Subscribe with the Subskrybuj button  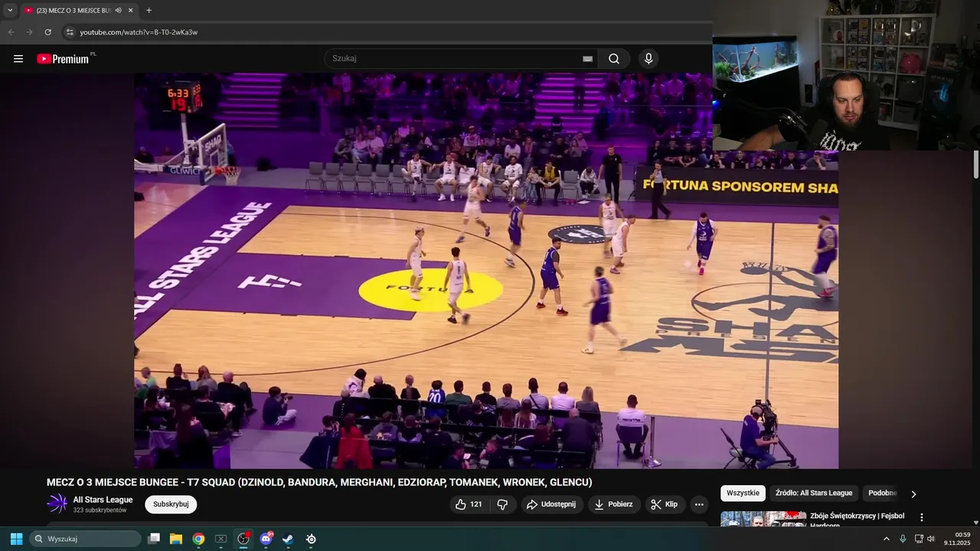(171, 504)
